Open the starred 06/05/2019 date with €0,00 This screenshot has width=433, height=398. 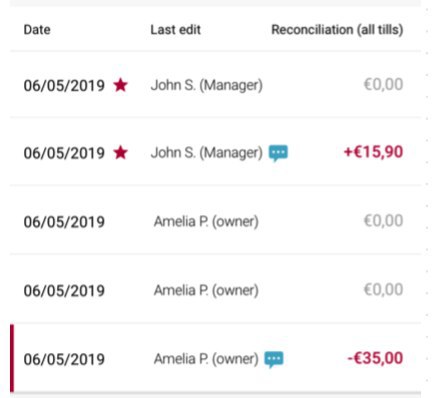(64, 85)
